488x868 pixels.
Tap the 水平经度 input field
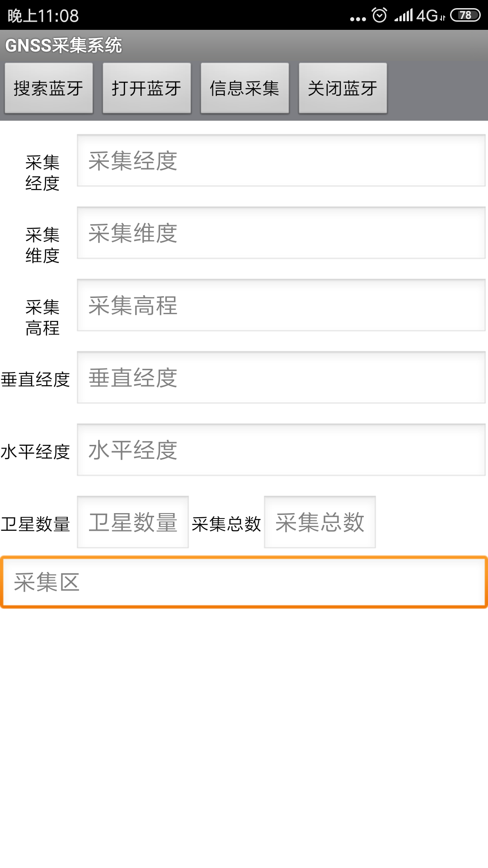[281, 450]
